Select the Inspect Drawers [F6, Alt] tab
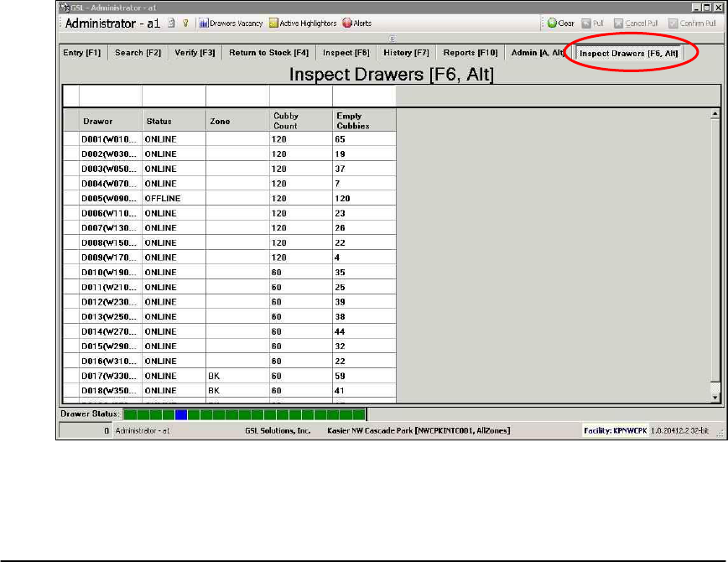The width and height of the screenshot is (728, 562). pyautogui.click(x=629, y=54)
